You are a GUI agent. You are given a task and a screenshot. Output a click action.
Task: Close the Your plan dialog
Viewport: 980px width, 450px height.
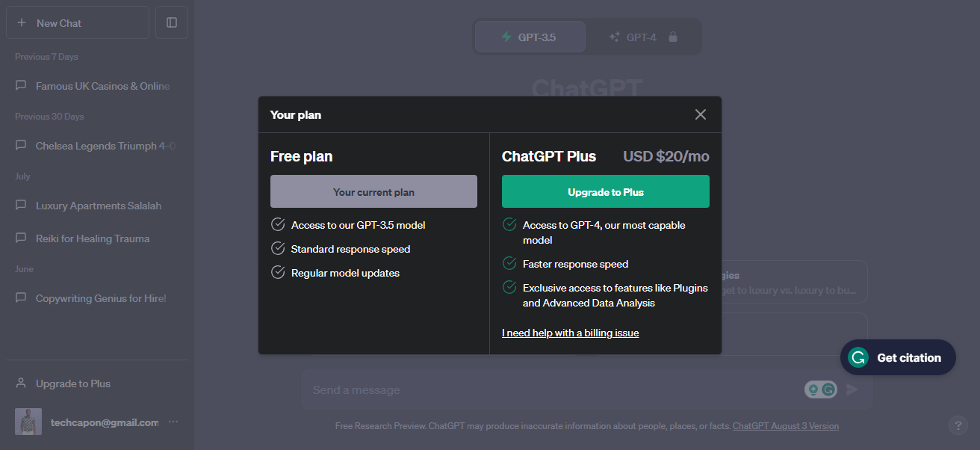[x=700, y=114]
